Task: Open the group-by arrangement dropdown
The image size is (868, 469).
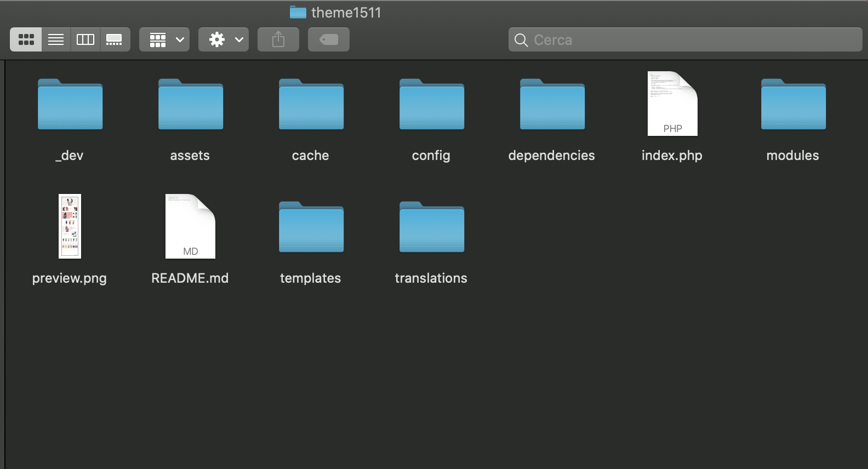Action: point(164,39)
